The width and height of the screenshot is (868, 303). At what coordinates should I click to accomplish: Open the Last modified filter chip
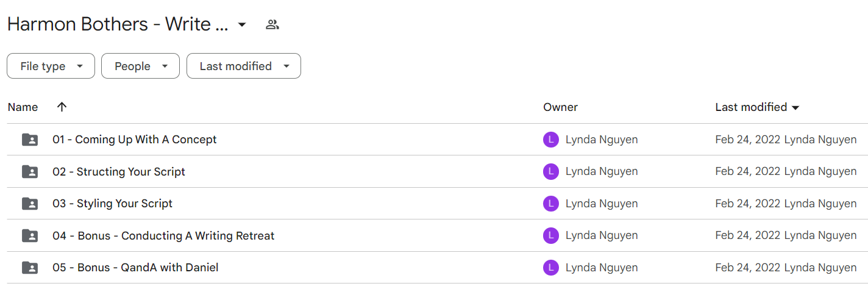[x=244, y=66]
